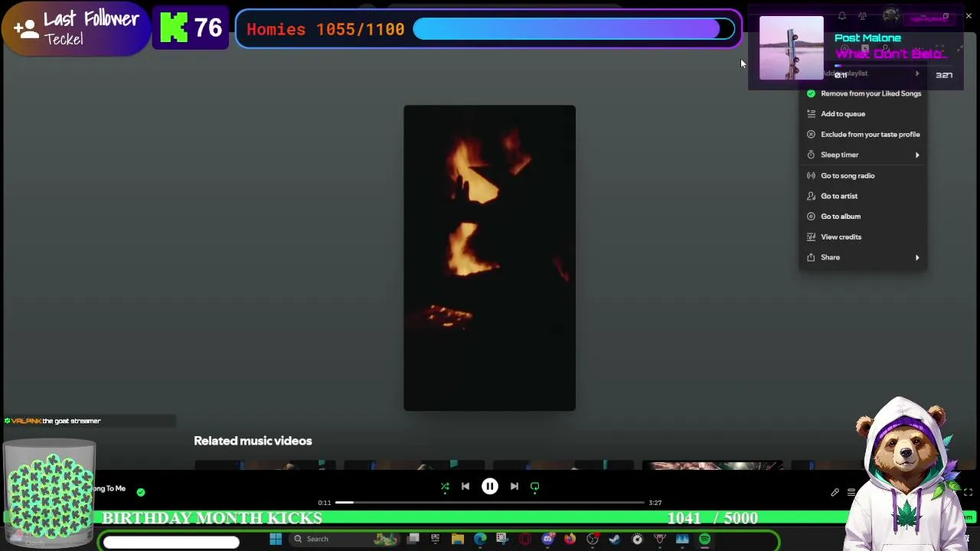Close the Spotify window
The height and width of the screenshot is (551, 980).
(x=969, y=16)
